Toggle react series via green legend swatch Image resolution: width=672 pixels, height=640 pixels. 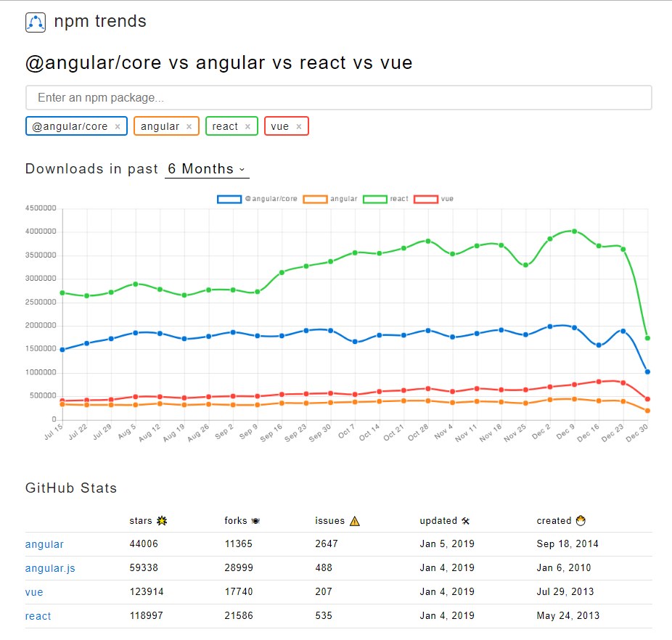375,199
